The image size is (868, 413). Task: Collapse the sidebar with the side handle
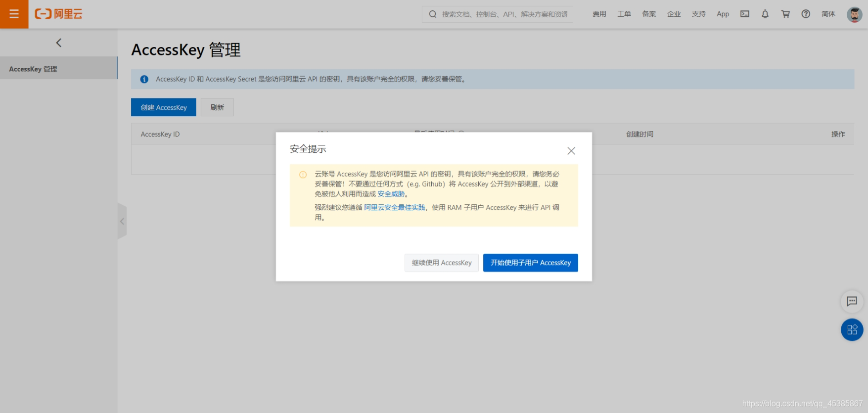point(122,221)
